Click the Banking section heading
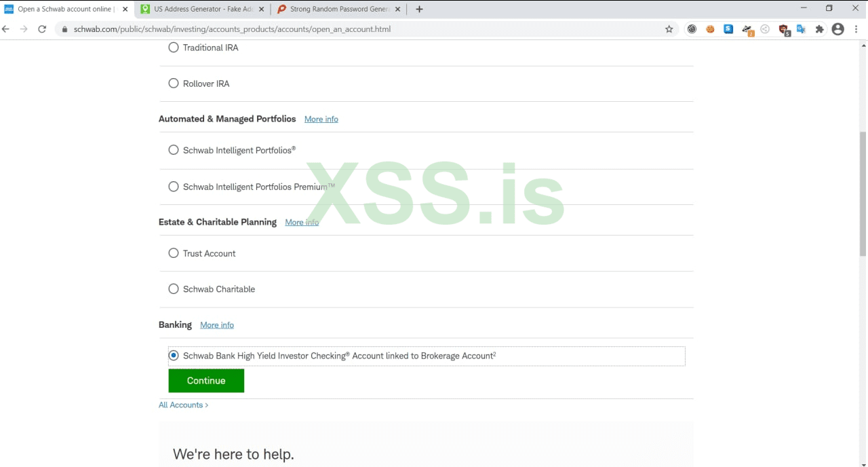The image size is (868, 467). pyautogui.click(x=175, y=324)
